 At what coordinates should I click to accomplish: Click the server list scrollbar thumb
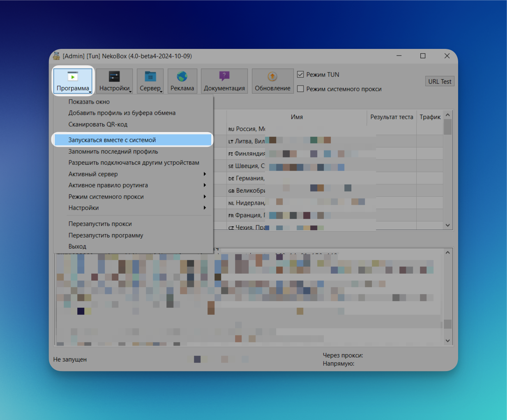448,127
